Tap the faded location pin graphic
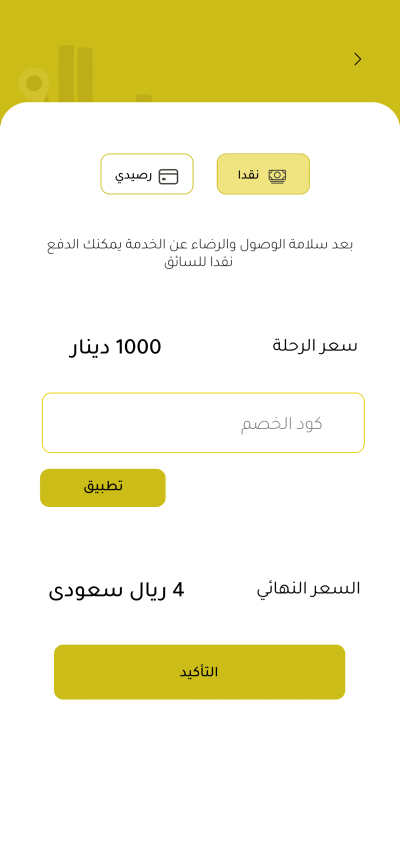The width and height of the screenshot is (400, 867). (34, 86)
